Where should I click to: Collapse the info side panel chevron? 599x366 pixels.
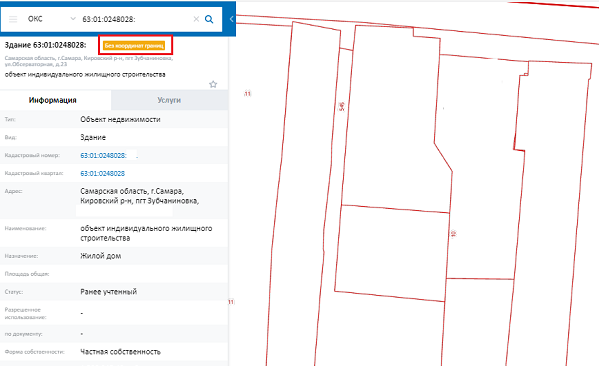tap(231, 19)
